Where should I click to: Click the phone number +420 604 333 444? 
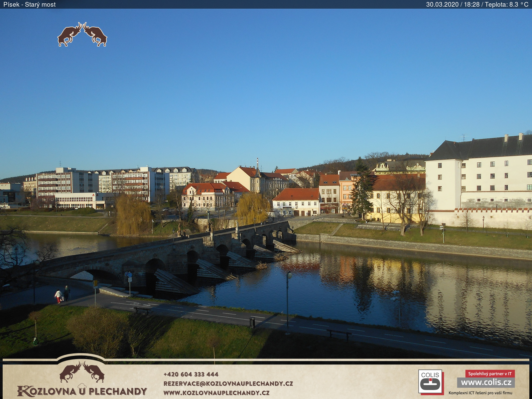pos(191,374)
